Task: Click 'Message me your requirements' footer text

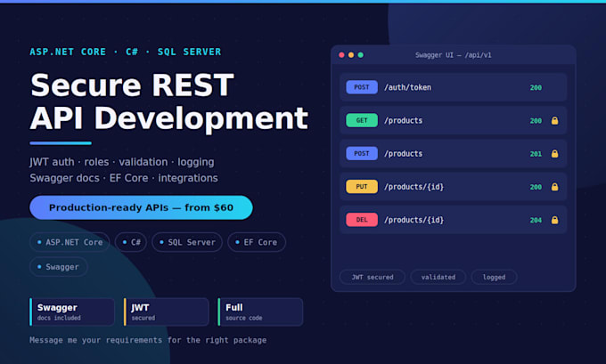Action: click(x=148, y=340)
